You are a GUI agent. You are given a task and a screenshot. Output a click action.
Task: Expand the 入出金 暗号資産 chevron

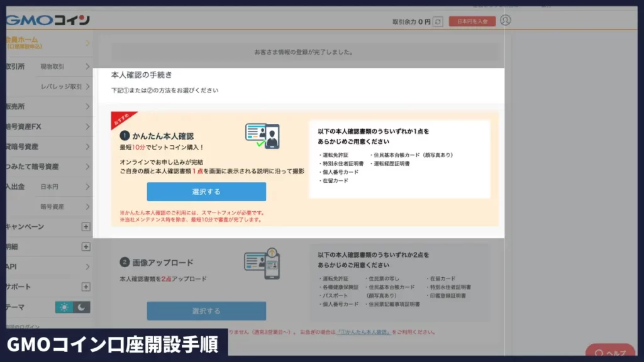coord(87,207)
